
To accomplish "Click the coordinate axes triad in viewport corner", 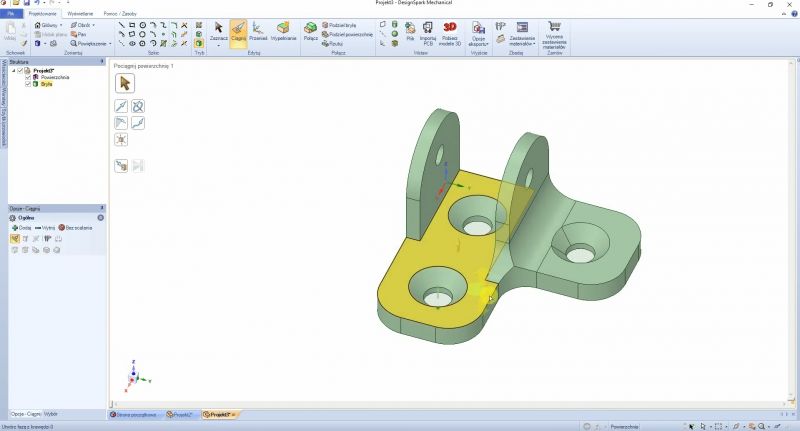I will click(135, 377).
